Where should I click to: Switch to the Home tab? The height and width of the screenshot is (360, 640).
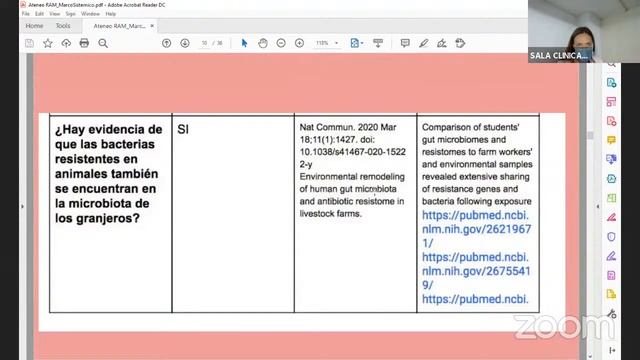click(34, 26)
